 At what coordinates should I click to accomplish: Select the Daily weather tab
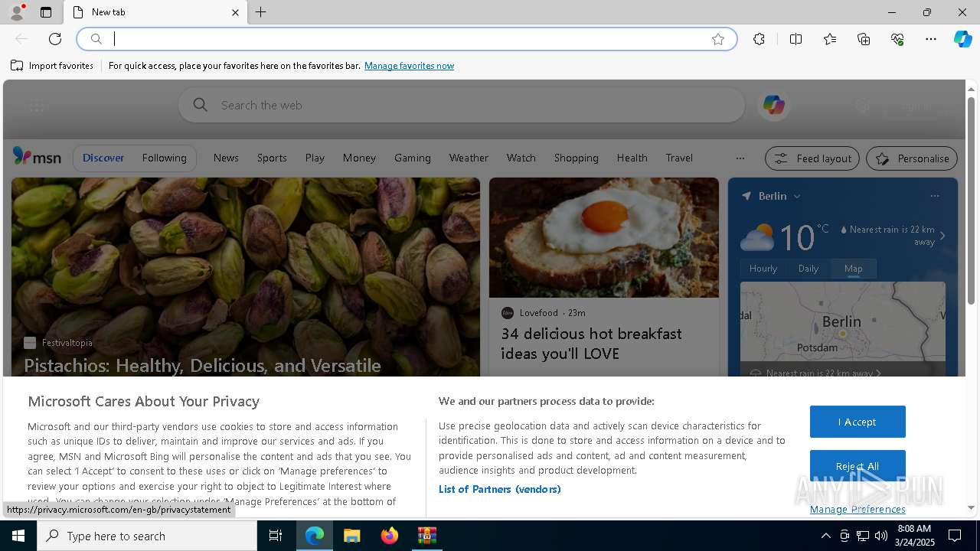(x=808, y=268)
